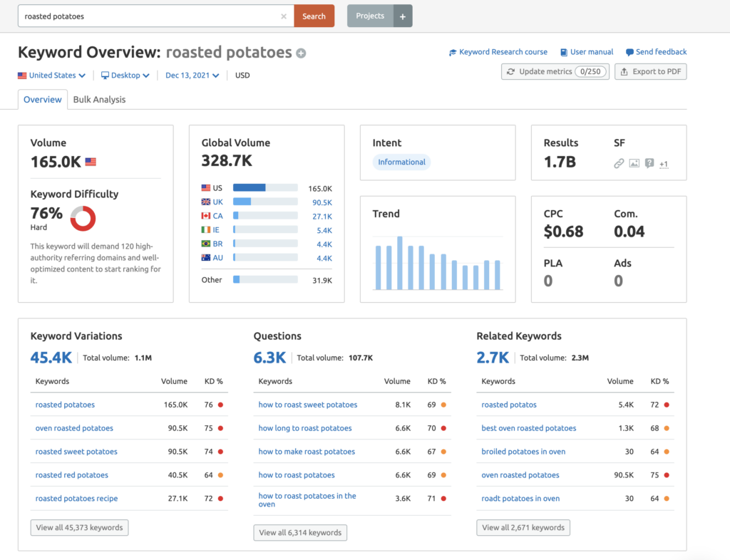
Task: Click the 0/250 update metrics counter
Action: click(590, 72)
